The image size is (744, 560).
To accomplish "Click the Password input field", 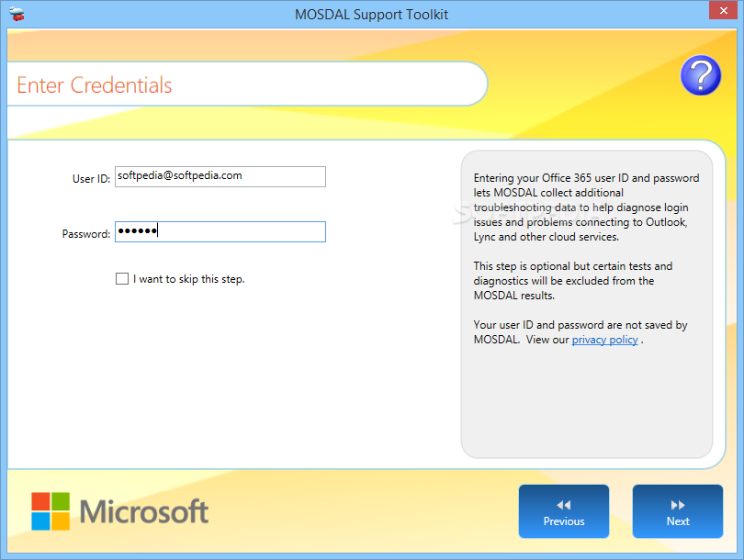I will pos(220,232).
